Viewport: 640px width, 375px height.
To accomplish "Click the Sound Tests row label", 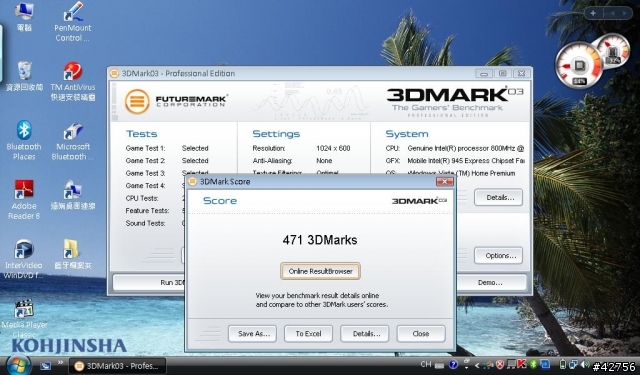I will [x=145, y=223].
